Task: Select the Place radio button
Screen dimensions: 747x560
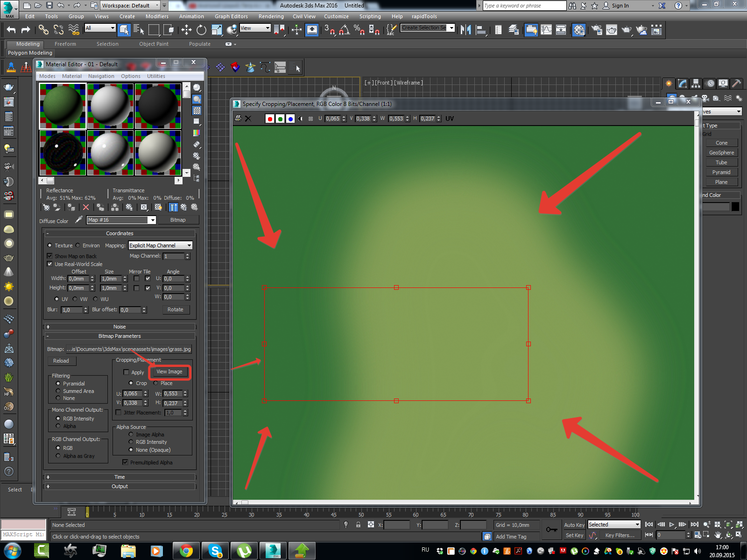Action: (x=156, y=383)
